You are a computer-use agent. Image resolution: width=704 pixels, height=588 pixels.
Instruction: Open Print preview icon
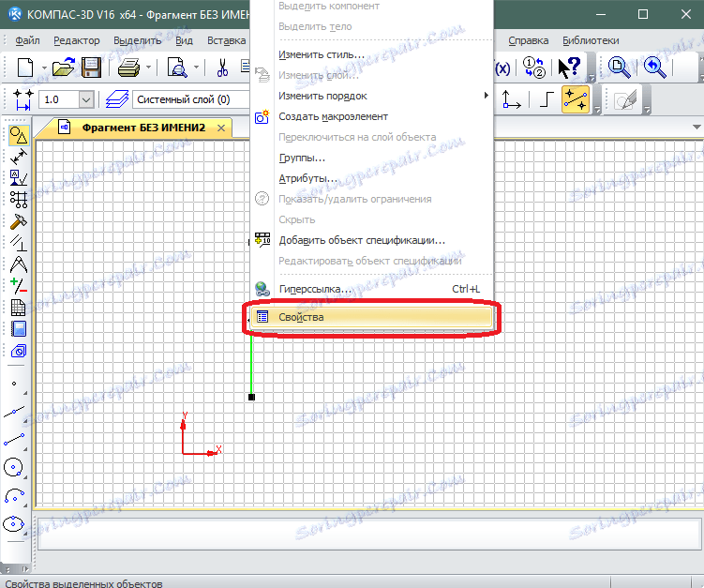(177, 68)
